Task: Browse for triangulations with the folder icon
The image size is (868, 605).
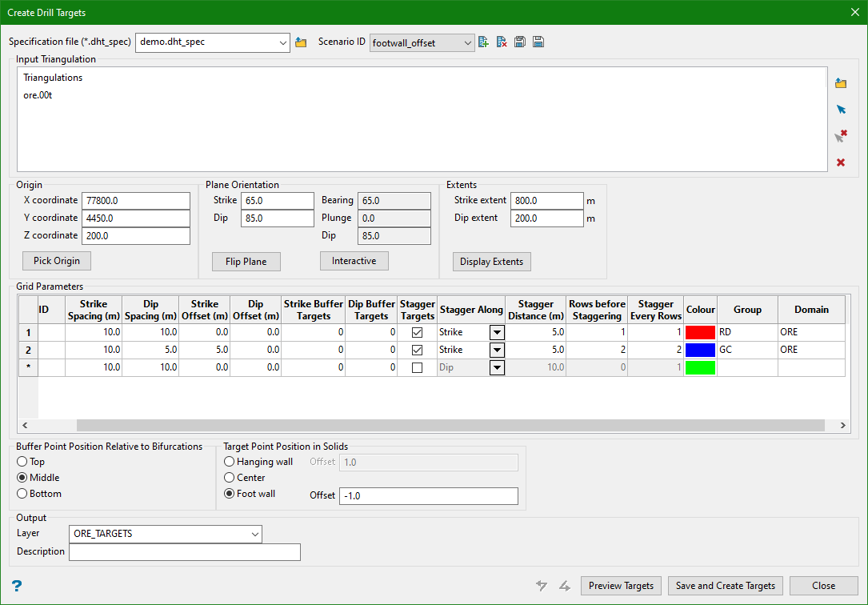Action: 841,83
